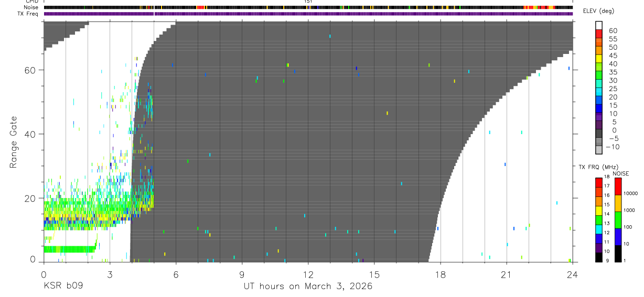Click the Range Gate axis label

[14, 142]
